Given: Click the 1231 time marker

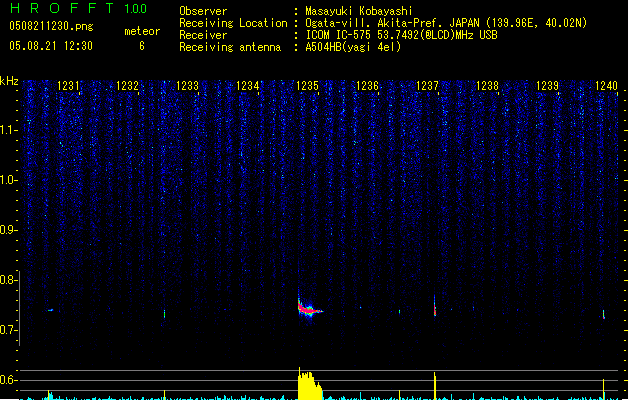Looking at the screenshot, I should coord(68,86).
